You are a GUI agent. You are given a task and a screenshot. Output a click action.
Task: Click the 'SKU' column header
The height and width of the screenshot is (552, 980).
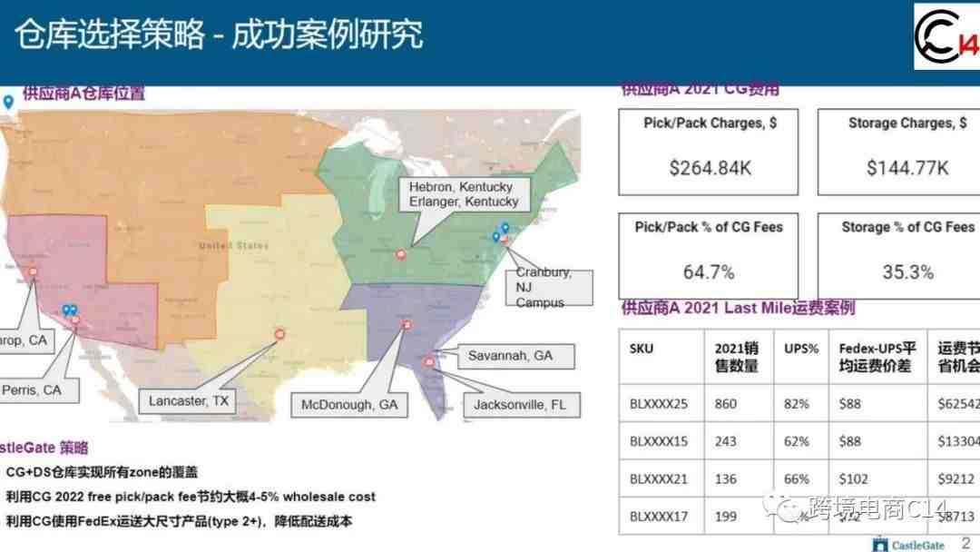(x=642, y=349)
